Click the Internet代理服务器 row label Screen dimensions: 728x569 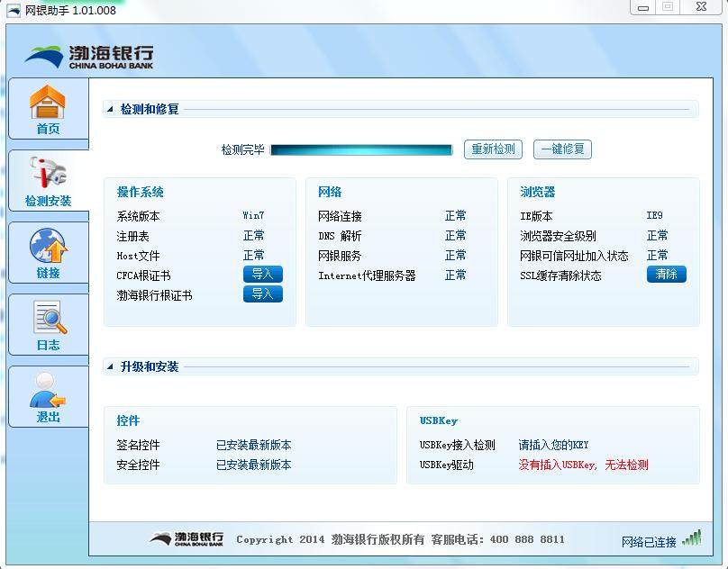pos(367,275)
